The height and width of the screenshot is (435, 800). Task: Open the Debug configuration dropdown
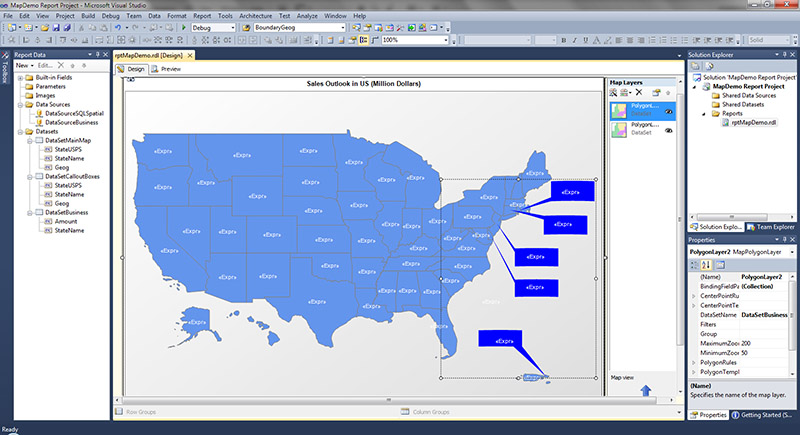233,28
